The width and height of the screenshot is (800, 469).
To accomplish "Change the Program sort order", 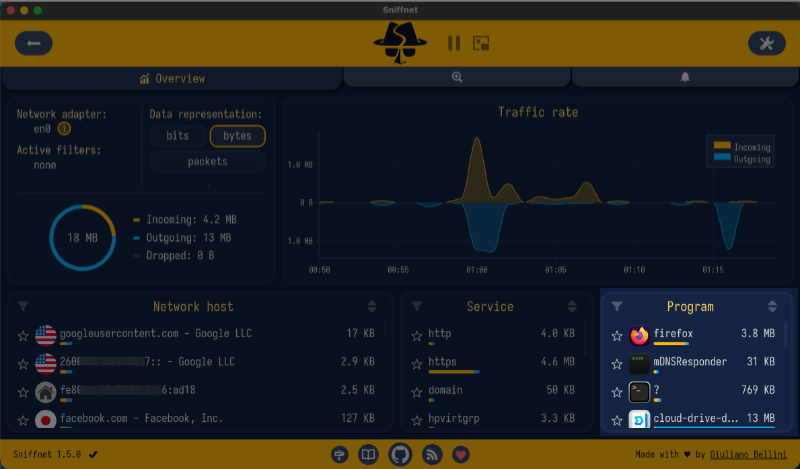I will tap(772, 306).
